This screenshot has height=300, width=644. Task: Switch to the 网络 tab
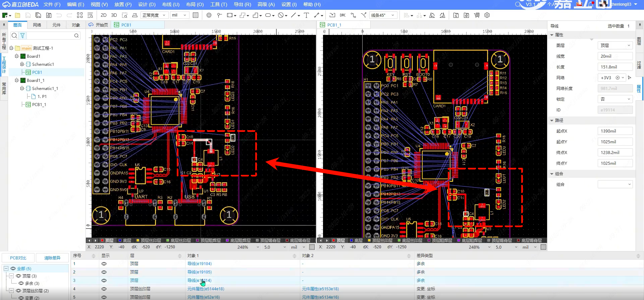37,25
